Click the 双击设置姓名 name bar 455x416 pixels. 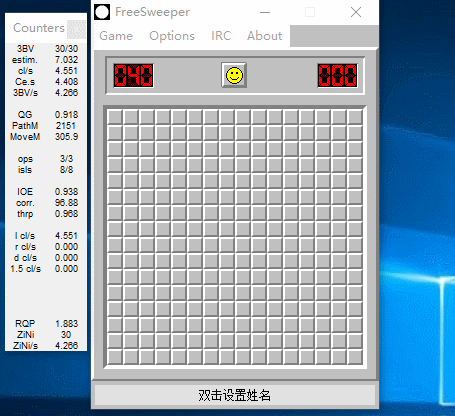point(235,395)
